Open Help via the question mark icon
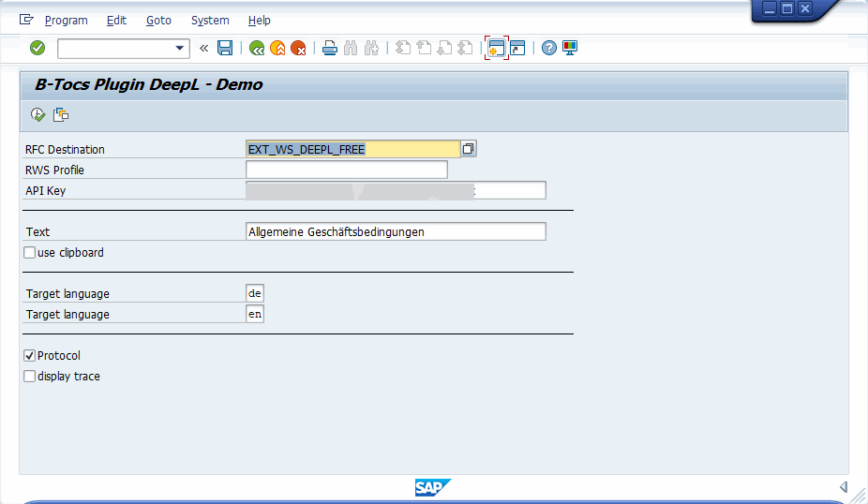Viewport: 868px width, 504px height. tap(548, 48)
